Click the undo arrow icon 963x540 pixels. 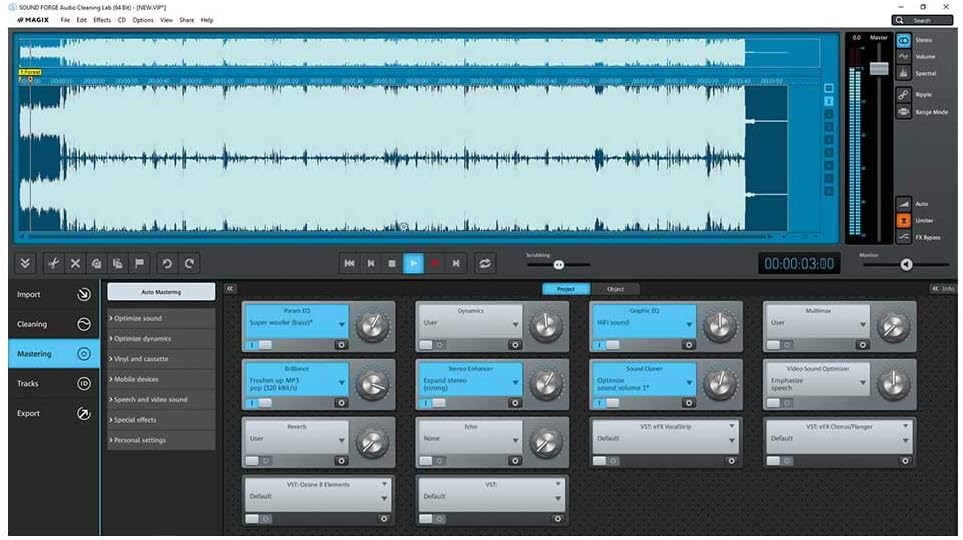[167, 263]
